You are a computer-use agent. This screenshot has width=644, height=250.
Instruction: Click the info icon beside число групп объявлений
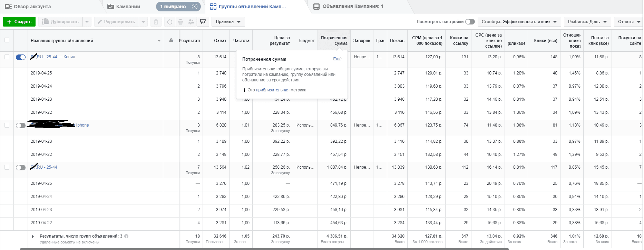click(x=126, y=236)
